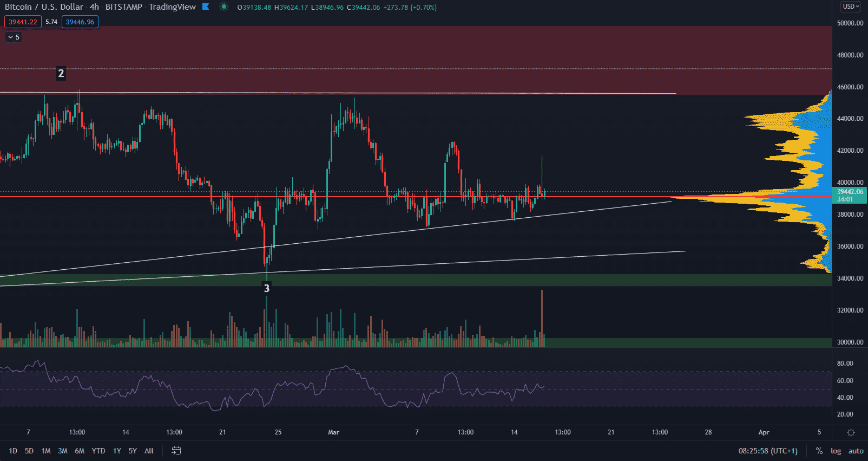Click the wave label 2 marker
The image size is (868, 461).
61,74
